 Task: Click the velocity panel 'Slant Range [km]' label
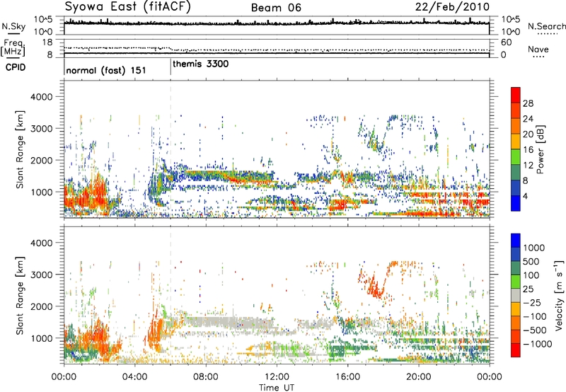click(20, 295)
